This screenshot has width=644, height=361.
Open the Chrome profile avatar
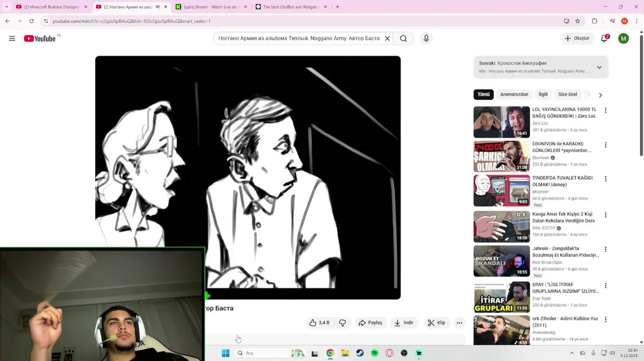click(x=624, y=21)
